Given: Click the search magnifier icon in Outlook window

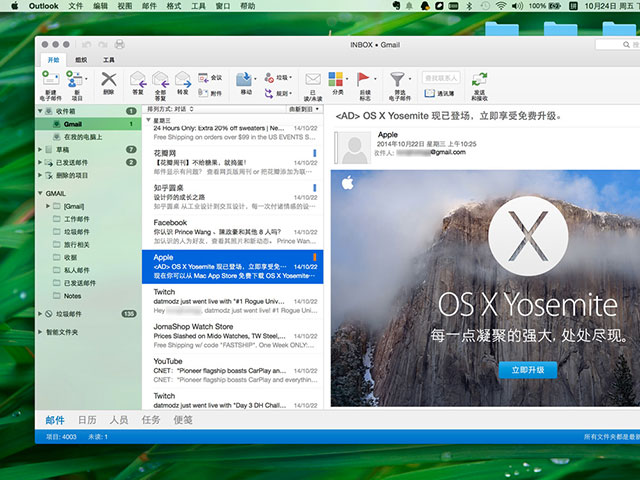Looking at the screenshot, I should click(x=626, y=44).
